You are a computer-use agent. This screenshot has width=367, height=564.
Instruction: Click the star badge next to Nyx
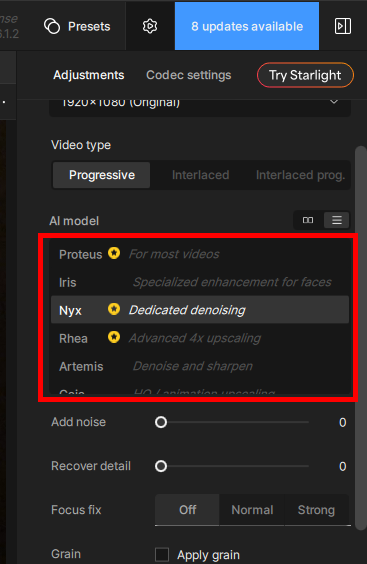(x=114, y=309)
